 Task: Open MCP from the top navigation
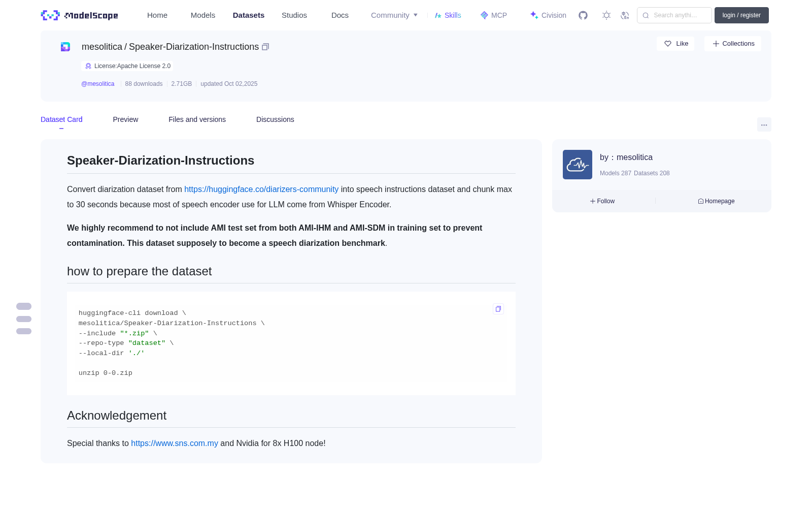click(x=494, y=15)
